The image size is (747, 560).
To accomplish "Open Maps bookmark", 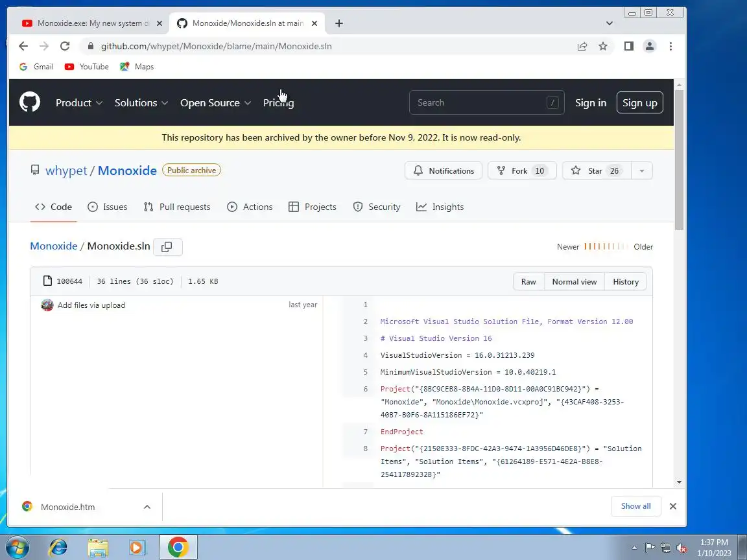I will click(x=137, y=67).
